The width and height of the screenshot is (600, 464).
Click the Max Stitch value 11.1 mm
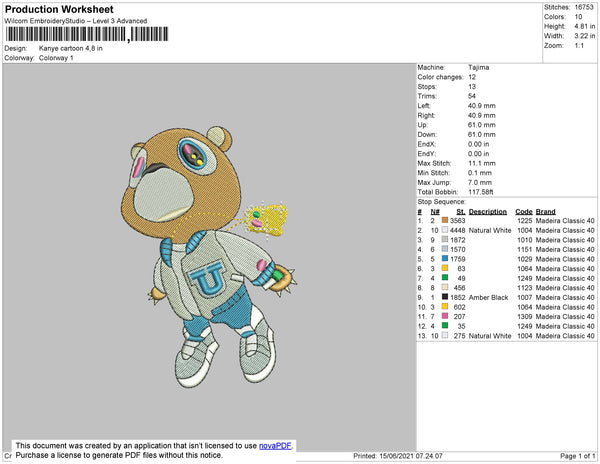480,163
